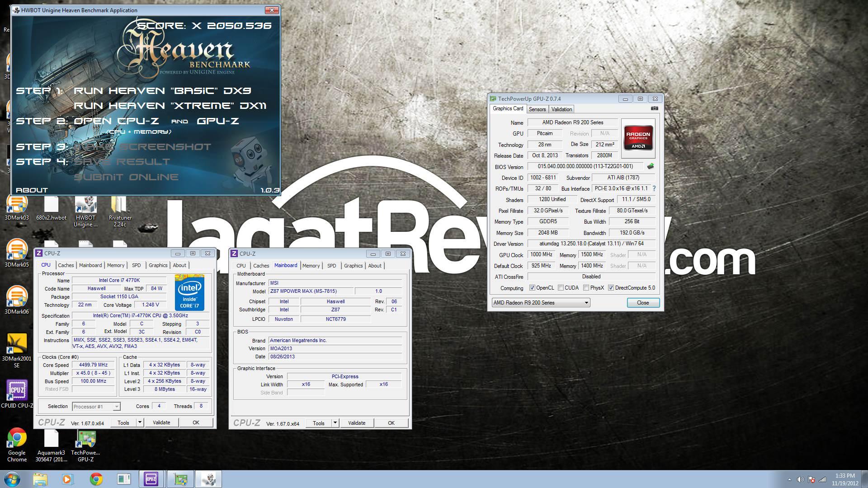The image size is (868, 488).
Task: Click the Intel Core i7 logo in CPU-Z
Action: click(x=189, y=292)
